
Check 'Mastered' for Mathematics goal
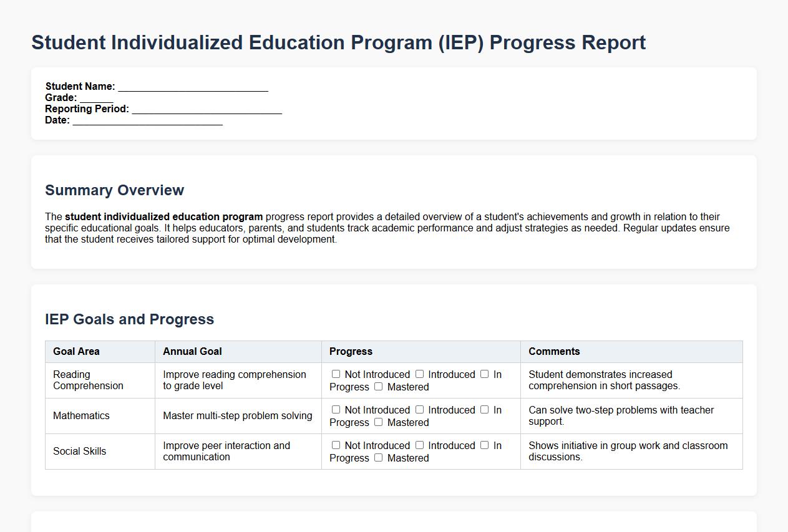[x=378, y=423]
